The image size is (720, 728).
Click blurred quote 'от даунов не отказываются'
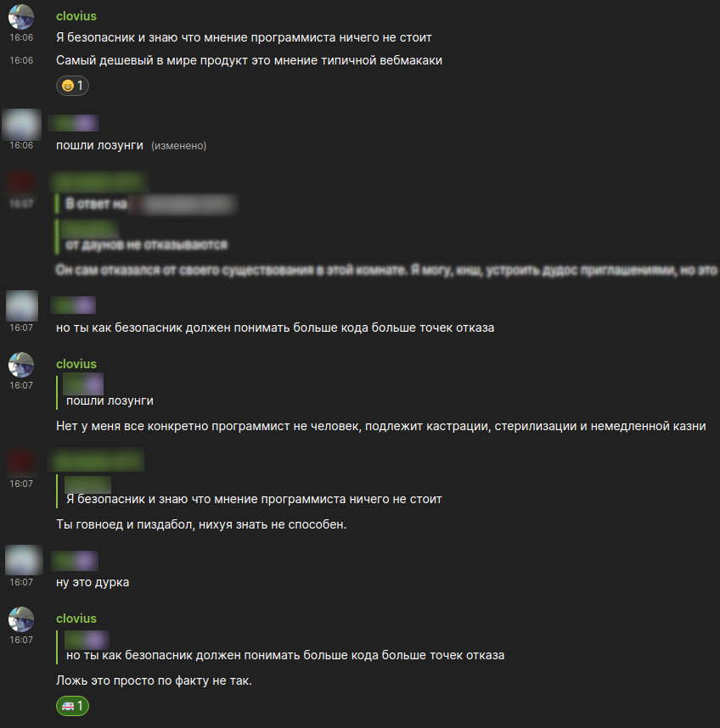pos(146,244)
